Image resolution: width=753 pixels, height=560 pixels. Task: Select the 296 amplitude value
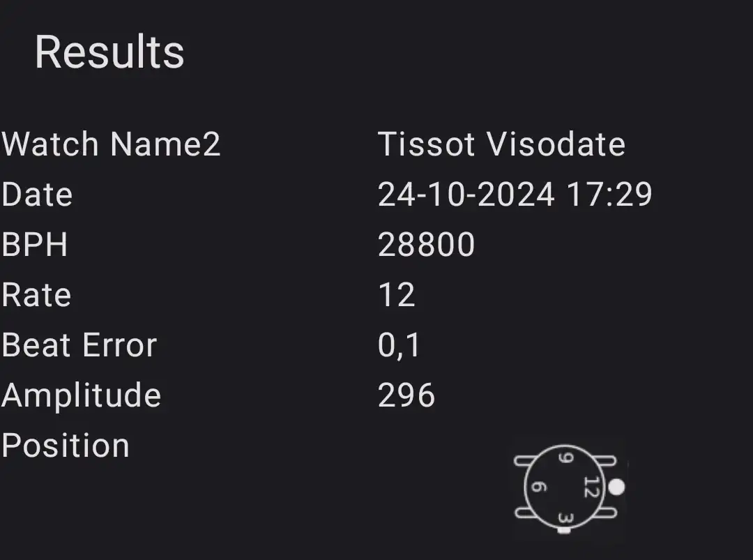coord(406,395)
